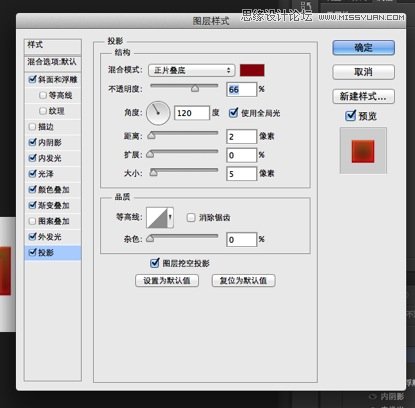The image size is (415, 408).
Task: Click the 杂色 slider handle
Action: click(150, 238)
